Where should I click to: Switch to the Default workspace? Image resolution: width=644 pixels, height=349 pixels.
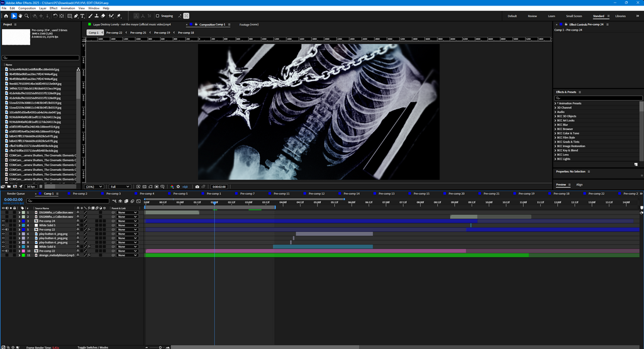(x=512, y=16)
